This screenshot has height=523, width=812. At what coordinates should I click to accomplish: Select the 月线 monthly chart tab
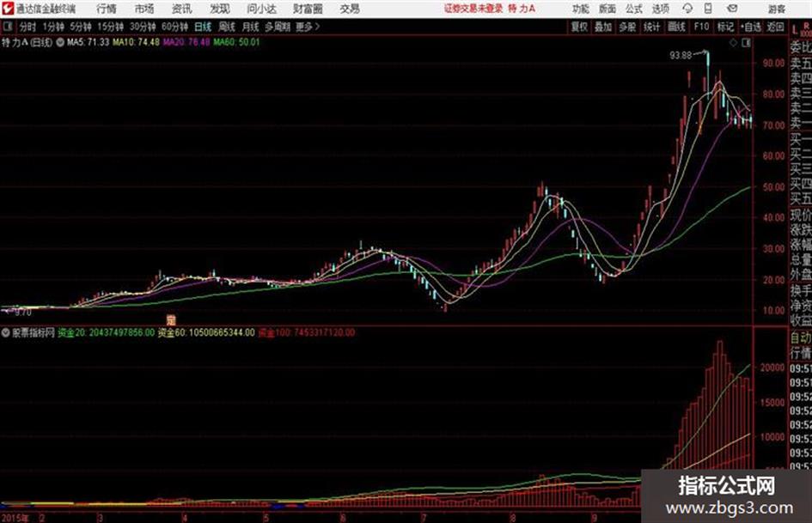pos(251,27)
